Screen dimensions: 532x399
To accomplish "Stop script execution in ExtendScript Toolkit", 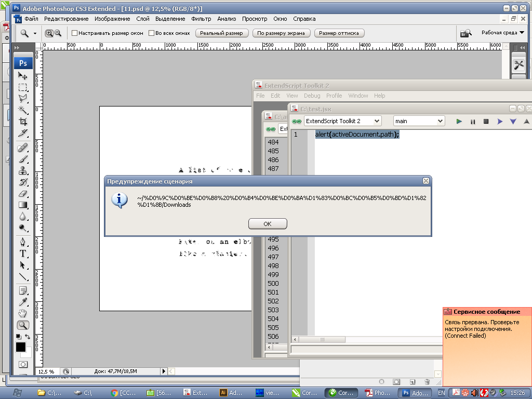I will [x=486, y=121].
